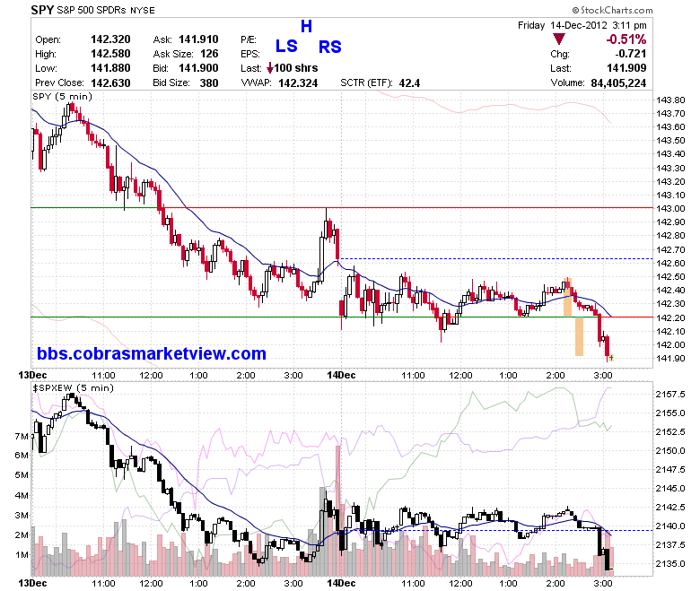
Task: Click the 2145.0 axis label on lower chart
Action: coord(670,488)
